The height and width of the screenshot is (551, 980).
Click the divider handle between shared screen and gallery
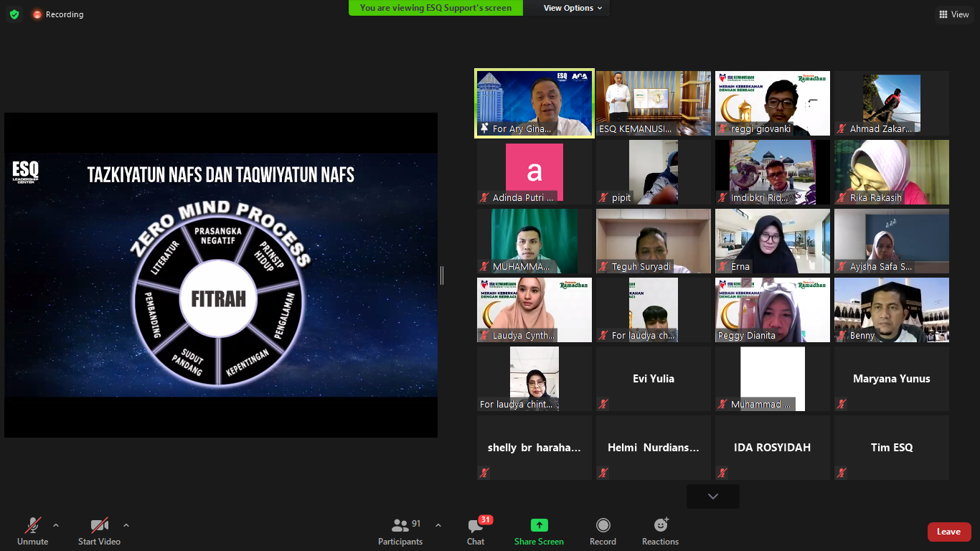pos(441,275)
